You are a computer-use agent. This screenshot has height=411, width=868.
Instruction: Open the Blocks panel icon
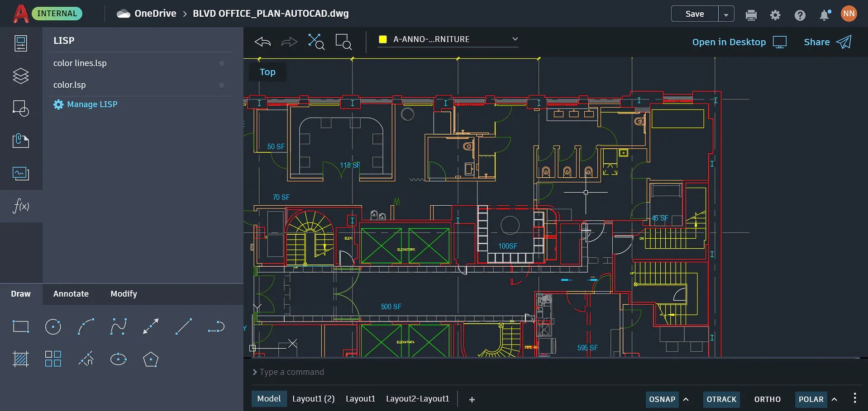click(x=20, y=108)
